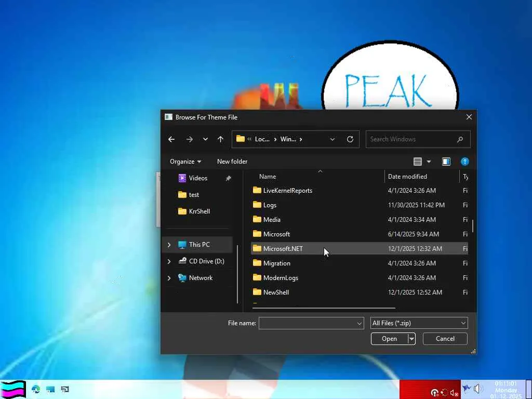
Task: Open the All Files (*.zip) type dropdown
Action: point(419,323)
